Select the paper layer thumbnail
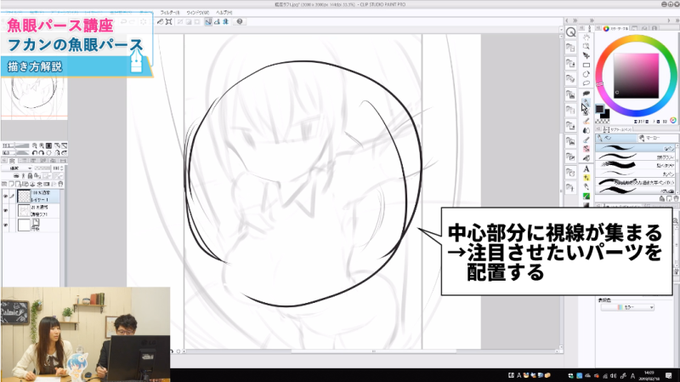 pos(23,225)
